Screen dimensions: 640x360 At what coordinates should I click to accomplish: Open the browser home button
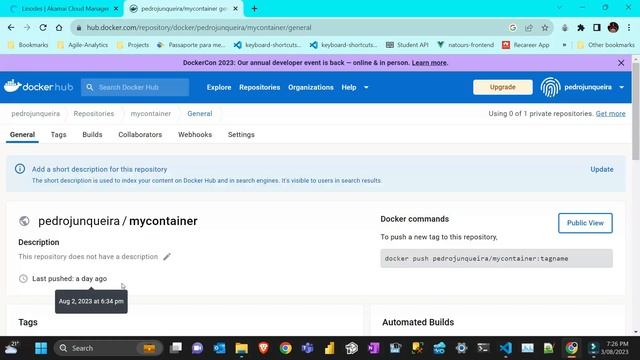59,28
